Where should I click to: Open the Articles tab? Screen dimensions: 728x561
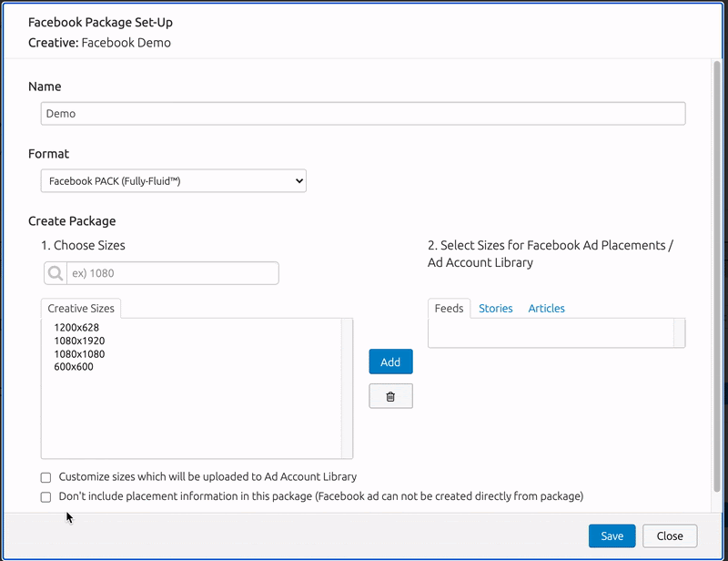[x=547, y=308]
